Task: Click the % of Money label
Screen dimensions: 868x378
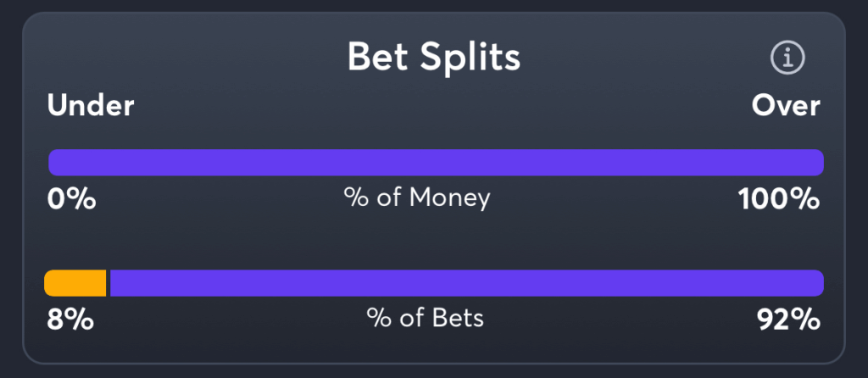Action: (x=417, y=198)
